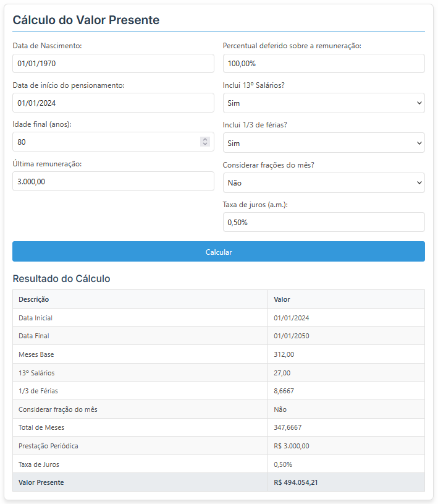Screen dimensions: 438x504
Task: Click the Descrição column header
Action: [x=34, y=299]
